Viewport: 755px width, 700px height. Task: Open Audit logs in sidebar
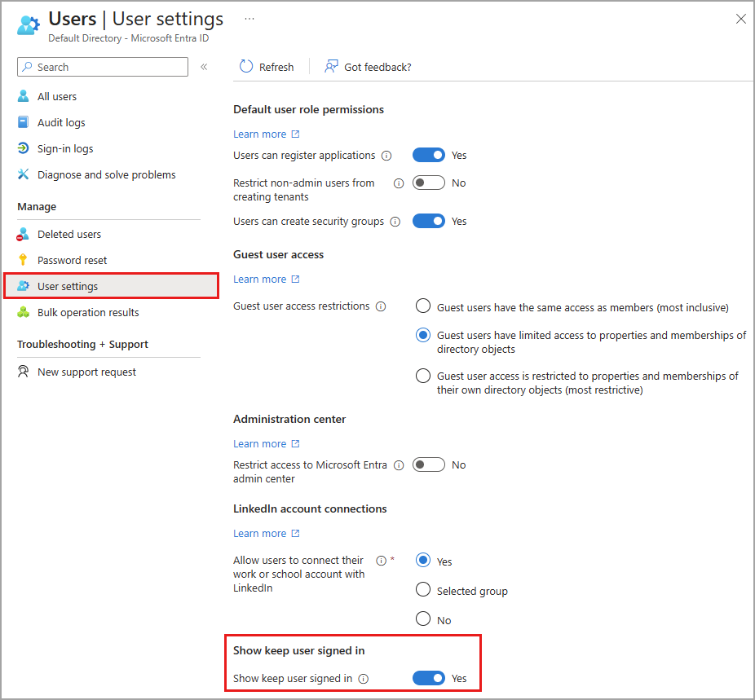(x=61, y=122)
